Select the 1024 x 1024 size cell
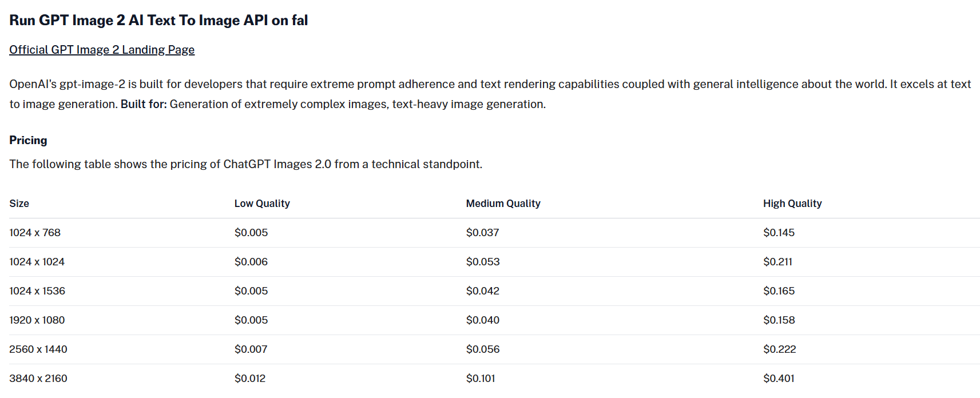Screen dimensions: 980x398 coord(37,262)
